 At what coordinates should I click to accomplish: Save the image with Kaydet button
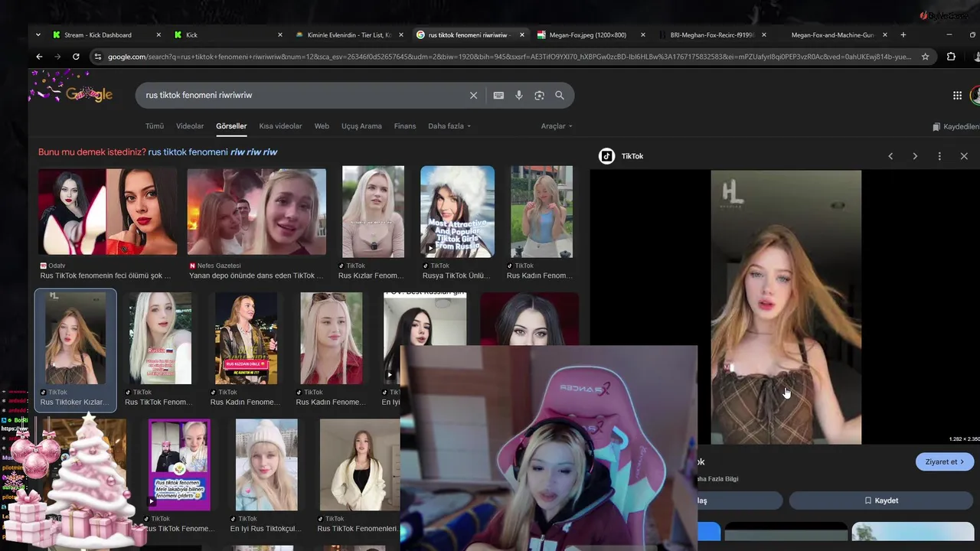point(881,500)
